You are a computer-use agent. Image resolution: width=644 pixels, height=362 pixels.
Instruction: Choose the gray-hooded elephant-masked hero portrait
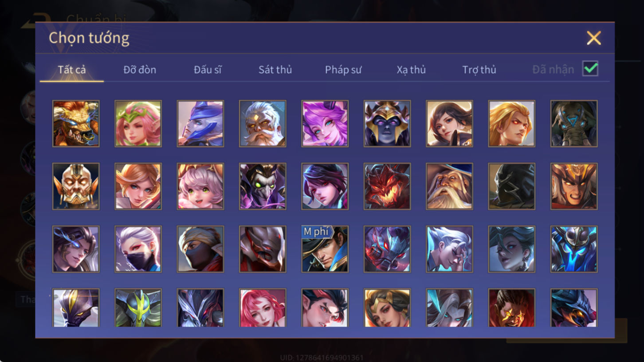[x=574, y=123]
